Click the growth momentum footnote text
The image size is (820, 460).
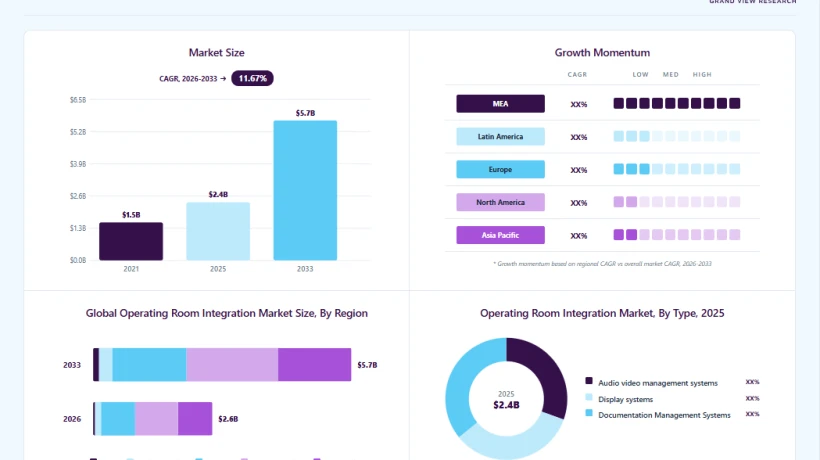pyautogui.click(x=602, y=263)
